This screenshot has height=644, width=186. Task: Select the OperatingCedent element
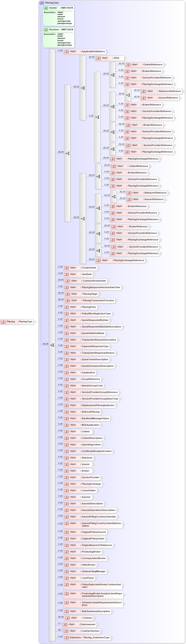(83, 445)
